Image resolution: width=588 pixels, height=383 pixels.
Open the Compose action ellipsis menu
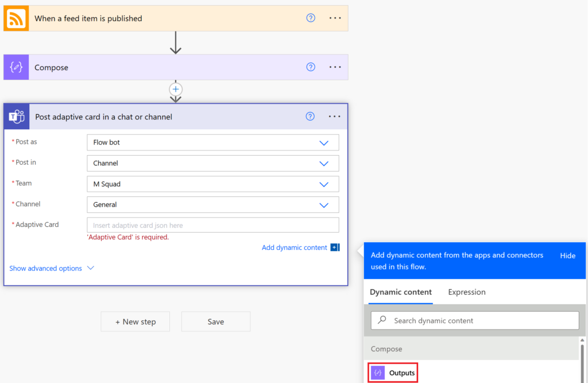tap(335, 67)
